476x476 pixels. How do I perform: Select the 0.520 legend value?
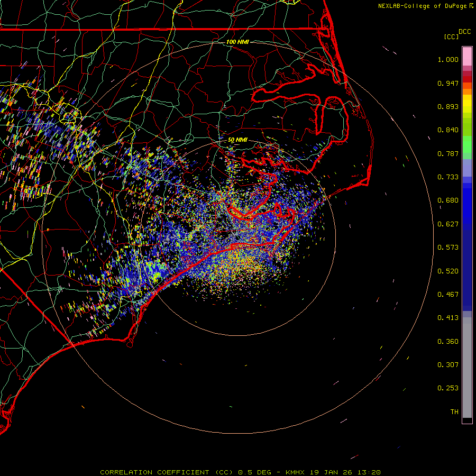click(448, 271)
